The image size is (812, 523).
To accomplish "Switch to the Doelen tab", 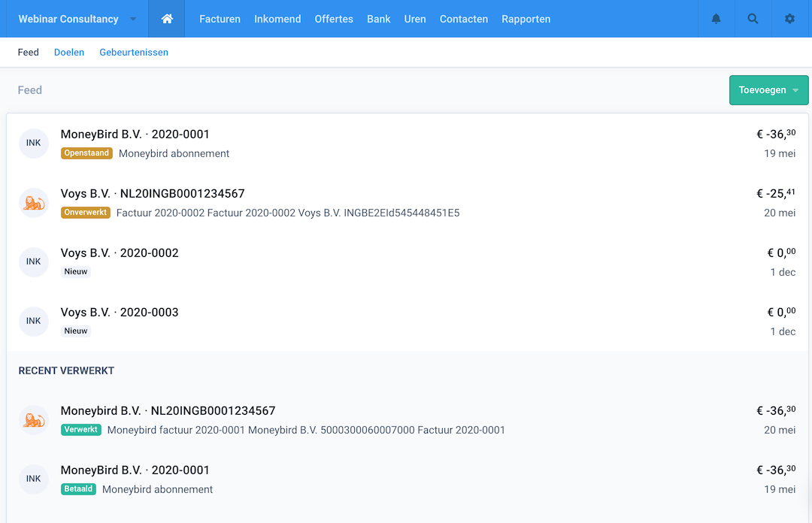I will tap(69, 53).
